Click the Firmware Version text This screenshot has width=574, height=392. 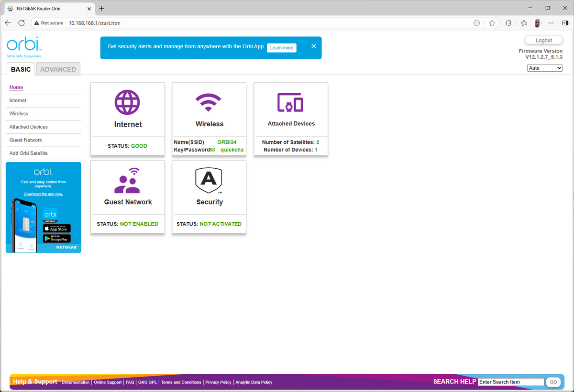541,51
